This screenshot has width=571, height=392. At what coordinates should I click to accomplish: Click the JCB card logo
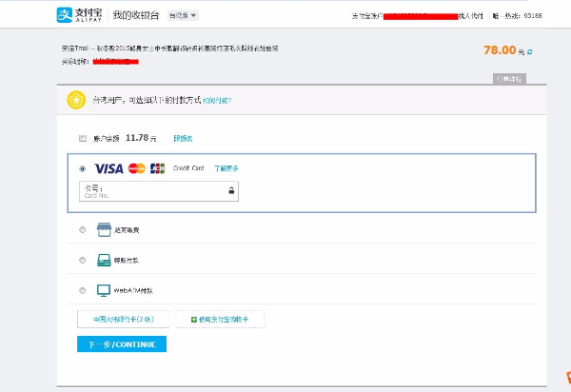click(157, 168)
